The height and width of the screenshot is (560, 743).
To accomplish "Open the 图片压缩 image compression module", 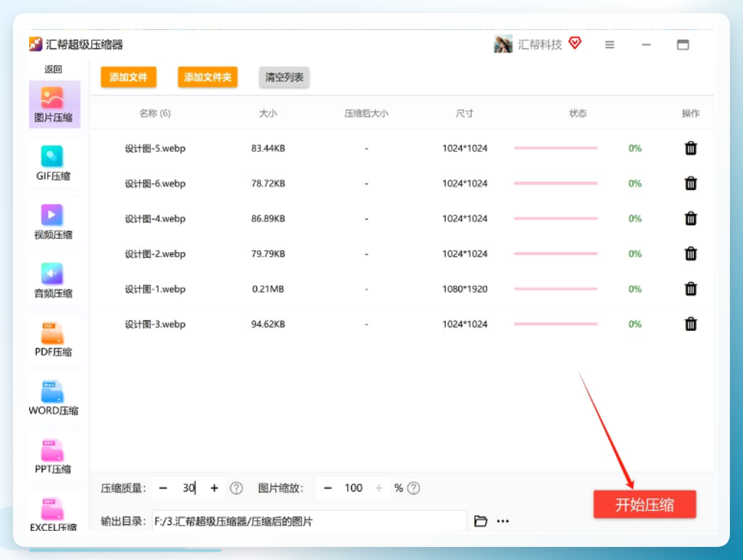I will pos(54,105).
